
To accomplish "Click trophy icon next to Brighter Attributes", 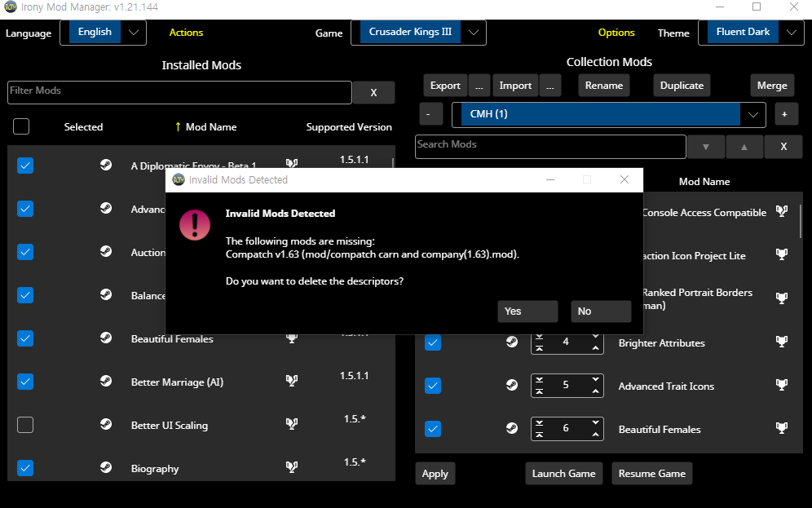I will pos(782,342).
